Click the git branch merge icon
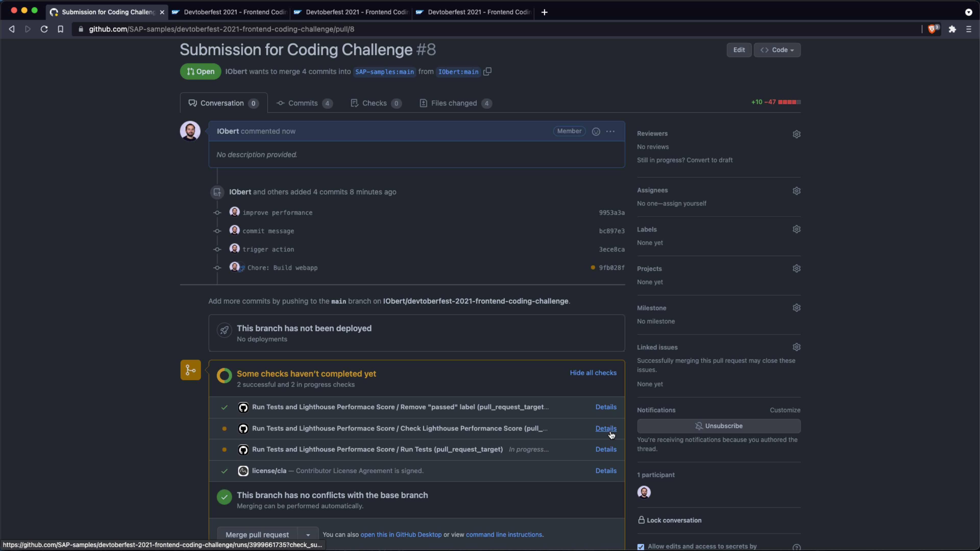This screenshot has height=551, width=980. tap(190, 369)
